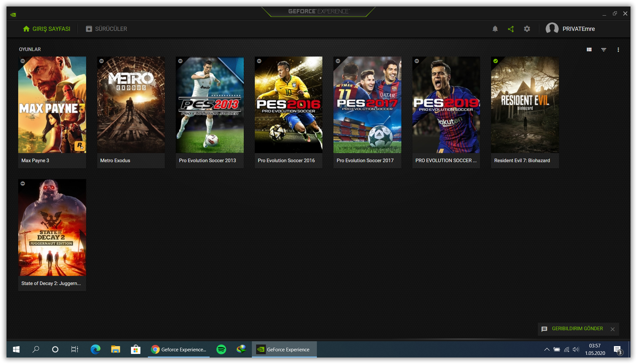This screenshot has height=364, width=637.
Task: Click State of Decay 2 optimization badge
Action: pyautogui.click(x=23, y=184)
